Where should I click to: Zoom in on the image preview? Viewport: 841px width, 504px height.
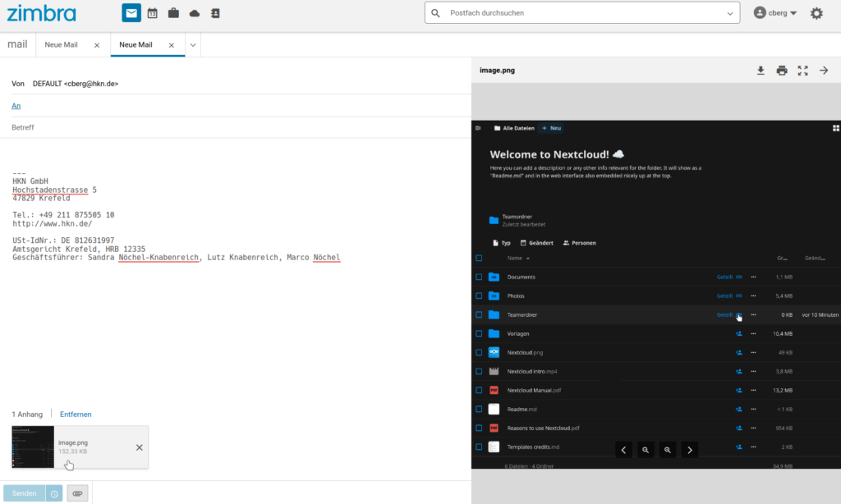[x=669, y=450]
